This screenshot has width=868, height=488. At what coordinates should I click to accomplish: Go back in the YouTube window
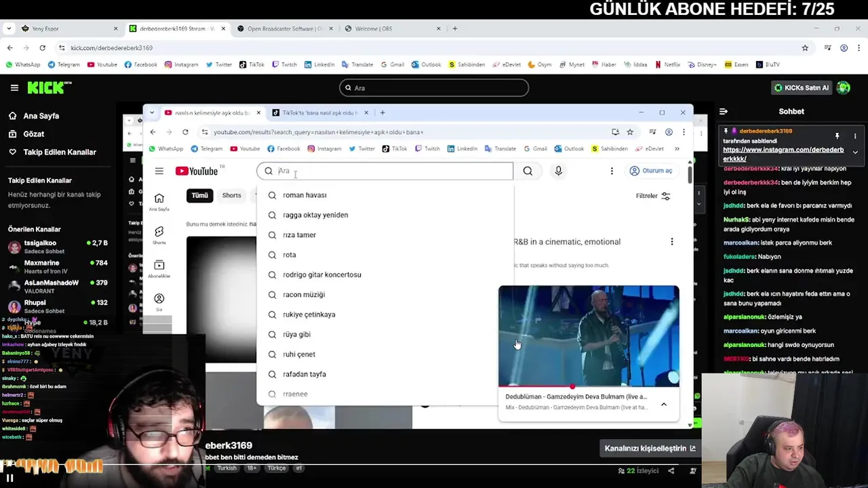[153, 132]
